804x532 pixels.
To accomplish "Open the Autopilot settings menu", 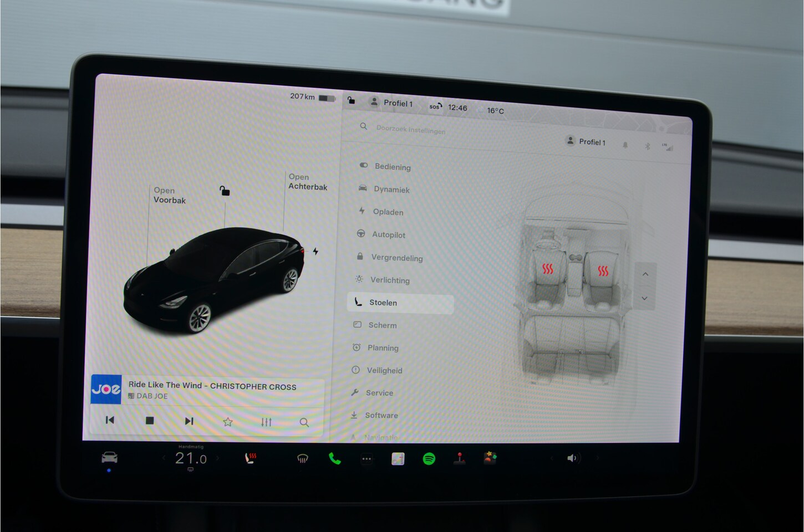I will coord(388,234).
